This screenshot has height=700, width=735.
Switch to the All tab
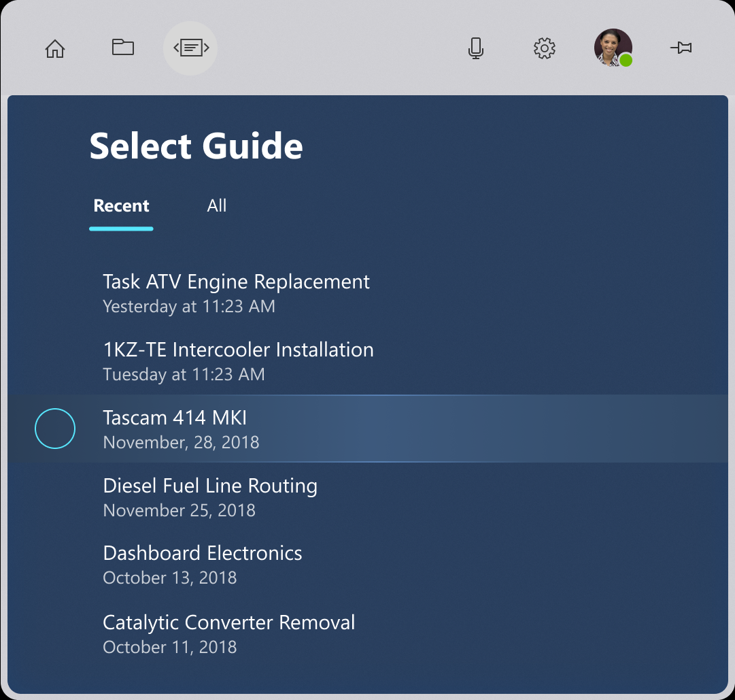[x=217, y=205]
